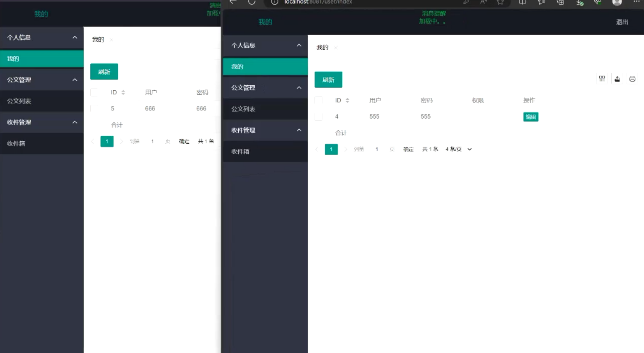This screenshot has height=353, width=644.
Task: Open the browser settings and more menu
Action: pos(637,2)
